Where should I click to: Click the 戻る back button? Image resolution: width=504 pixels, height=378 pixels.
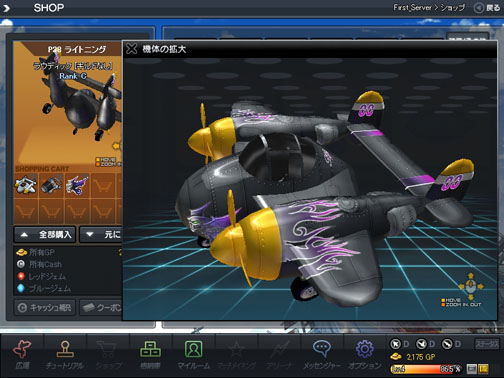point(487,8)
